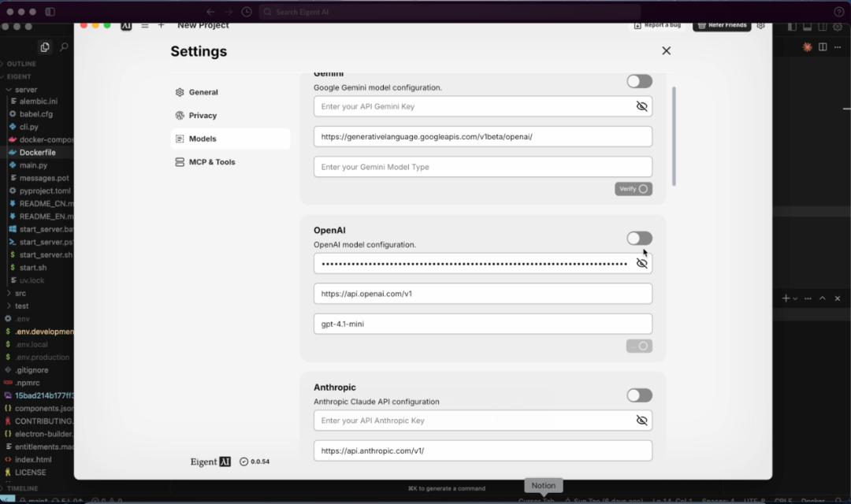
Task: Open the Explorer files icon in editor
Action: click(44, 47)
